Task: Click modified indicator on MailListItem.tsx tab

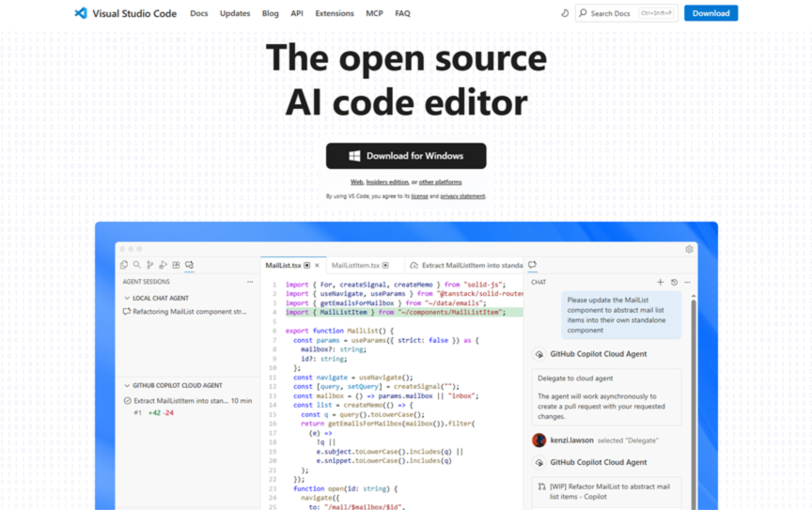Action: pos(385,265)
